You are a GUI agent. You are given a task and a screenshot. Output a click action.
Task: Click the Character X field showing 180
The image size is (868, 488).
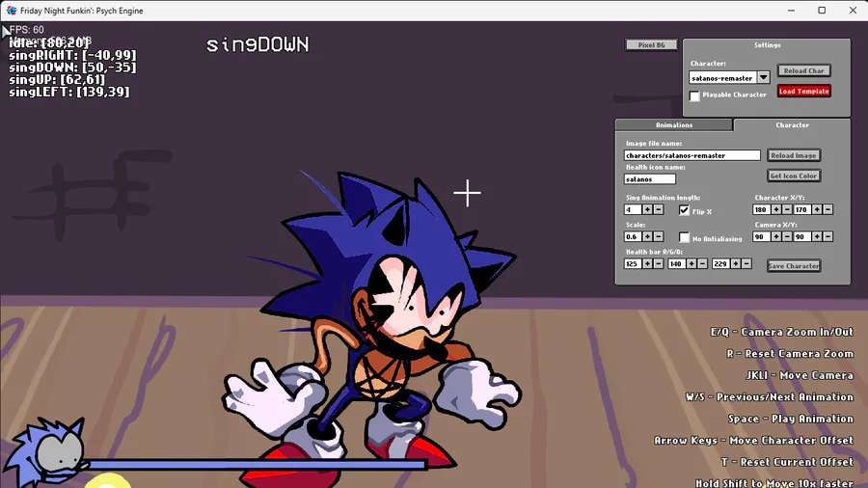[762, 209]
